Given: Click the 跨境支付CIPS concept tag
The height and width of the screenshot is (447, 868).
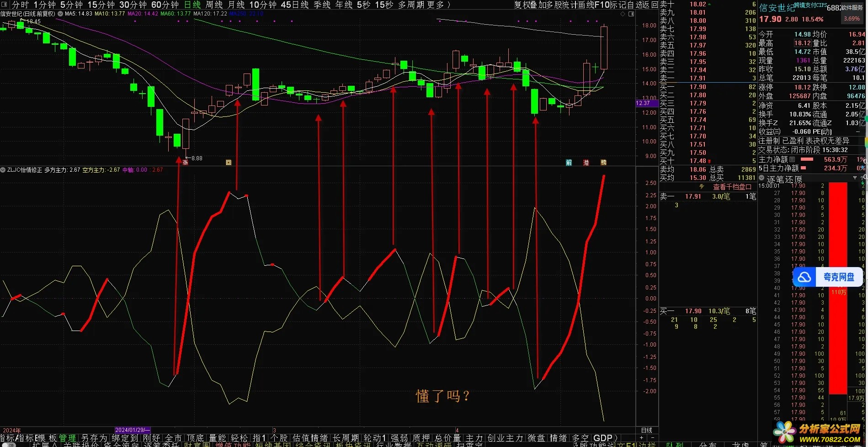Looking at the screenshot, I should pyautogui.click(x=810, y=5).
